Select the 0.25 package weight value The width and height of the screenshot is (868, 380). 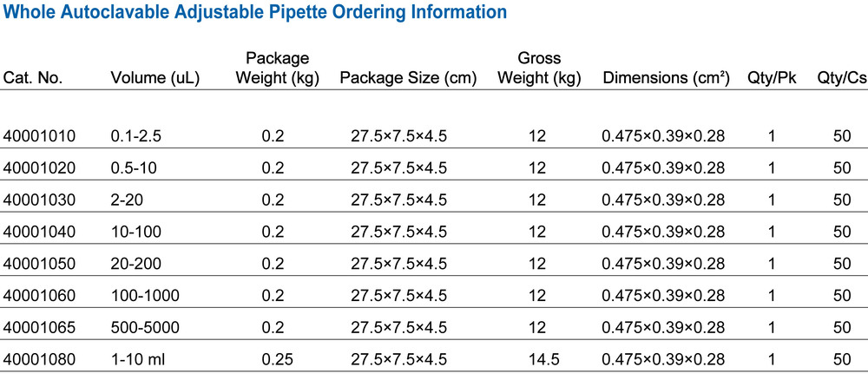(273, 360)
